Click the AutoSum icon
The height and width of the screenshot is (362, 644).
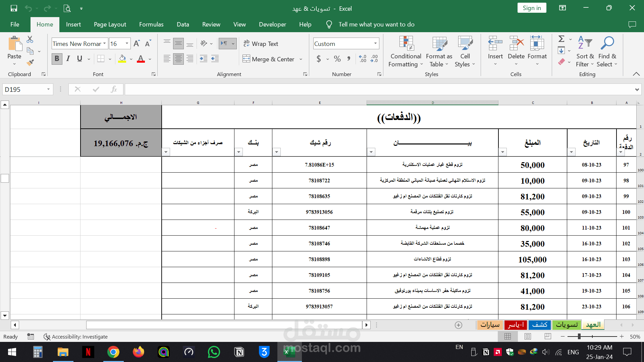click(560, 39)
